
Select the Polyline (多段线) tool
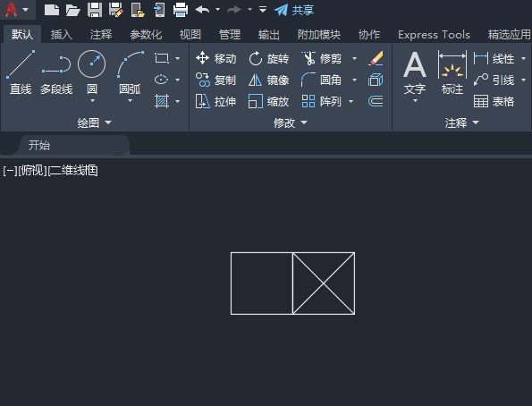click(56, 72)
